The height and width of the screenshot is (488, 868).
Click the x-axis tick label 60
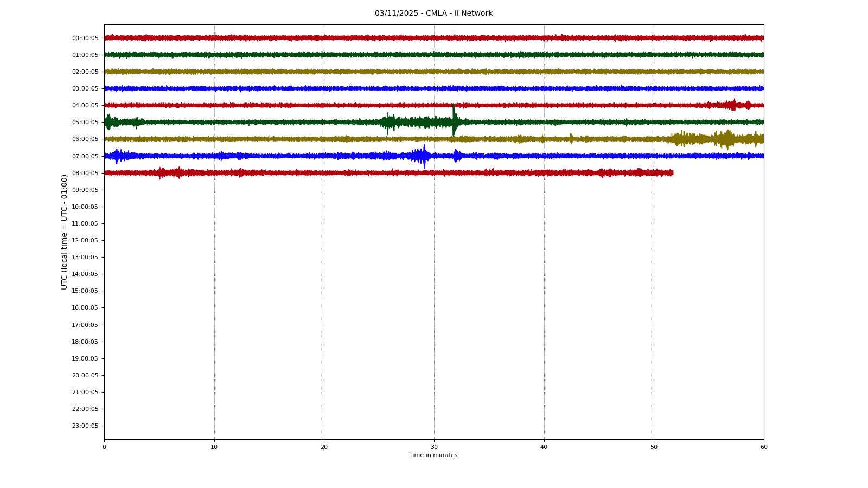(x=764, y=447)
